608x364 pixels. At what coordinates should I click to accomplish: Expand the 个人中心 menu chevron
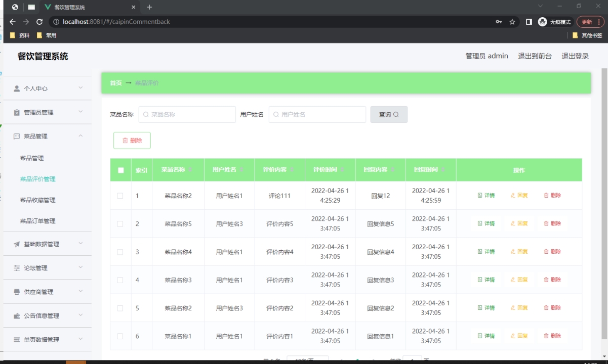click(x=80, y=88)
